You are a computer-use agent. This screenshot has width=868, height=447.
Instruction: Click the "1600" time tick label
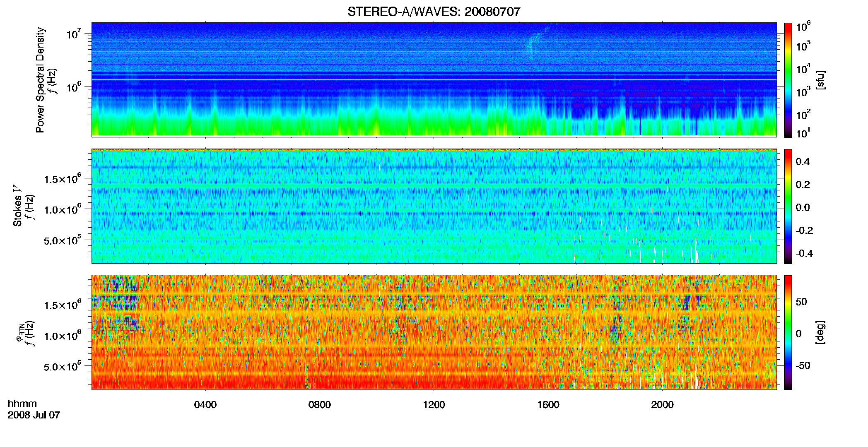click(x=548, y=405)
